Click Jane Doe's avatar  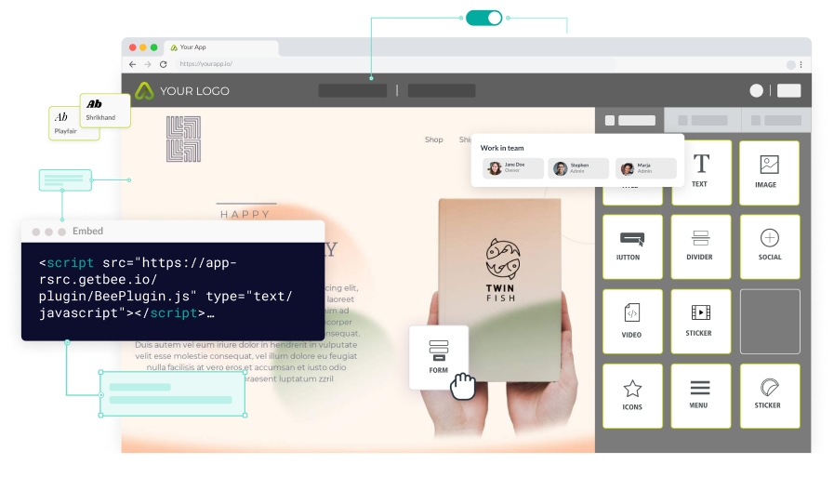[496, 168]
